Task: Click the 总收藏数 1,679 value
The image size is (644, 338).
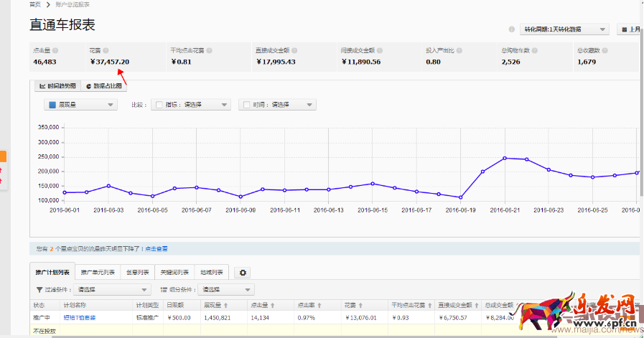Action: click(x=587, y=62)
